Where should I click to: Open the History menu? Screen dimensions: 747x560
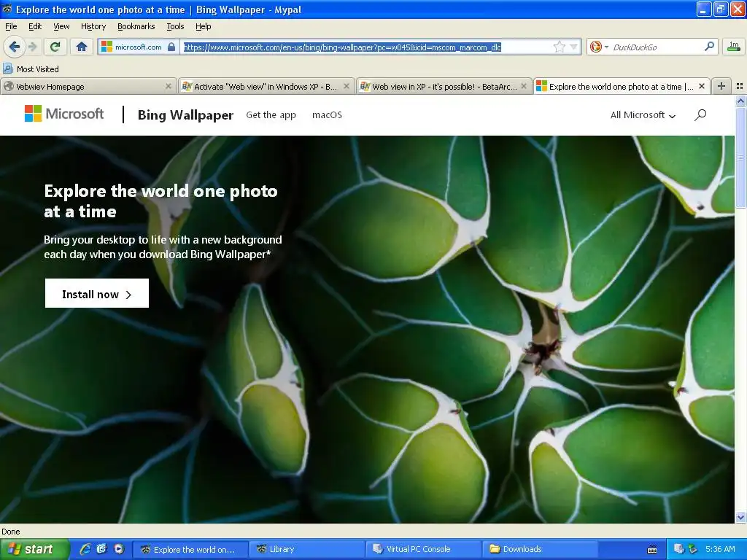click(93, 26)
